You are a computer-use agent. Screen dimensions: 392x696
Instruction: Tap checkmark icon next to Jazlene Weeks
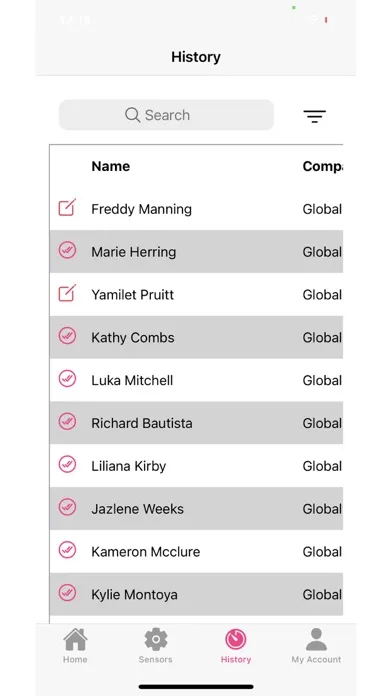[x=67, y=507]
